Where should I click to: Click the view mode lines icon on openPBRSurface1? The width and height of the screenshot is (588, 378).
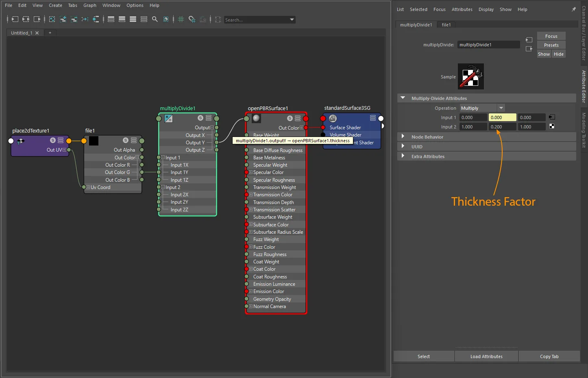(298, 118)
